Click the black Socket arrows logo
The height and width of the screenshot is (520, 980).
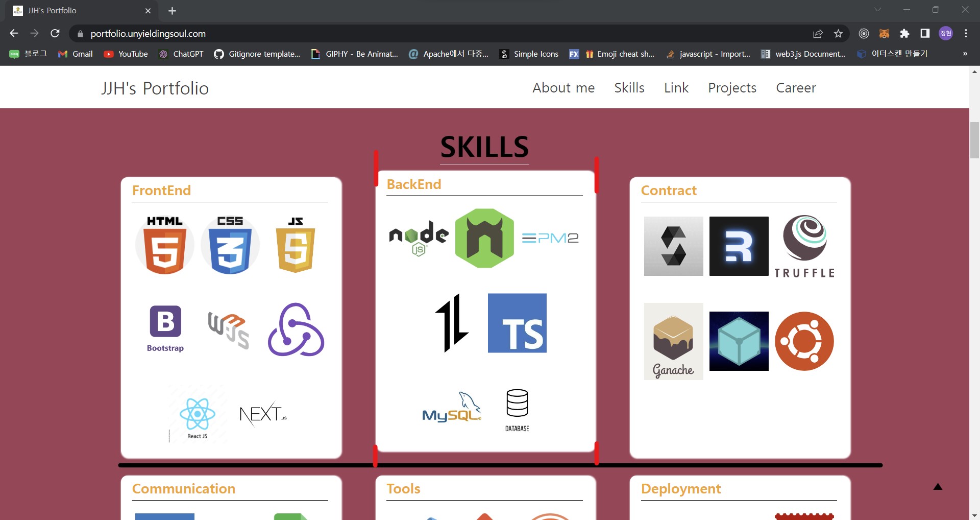(452, 323)
